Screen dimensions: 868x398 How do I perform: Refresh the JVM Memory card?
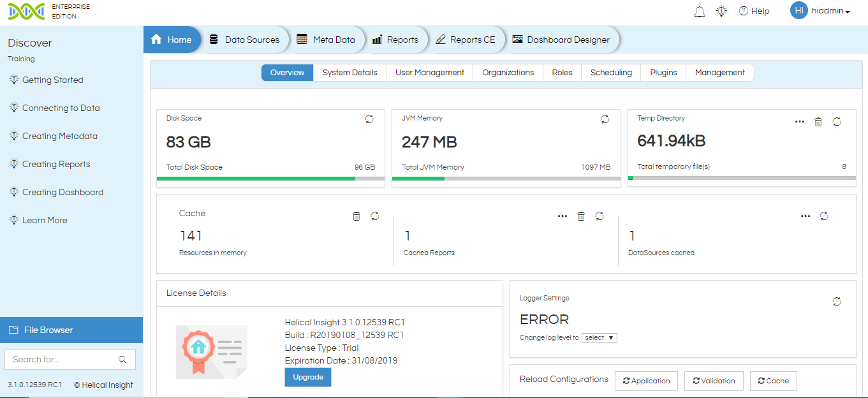pos(605,119)
